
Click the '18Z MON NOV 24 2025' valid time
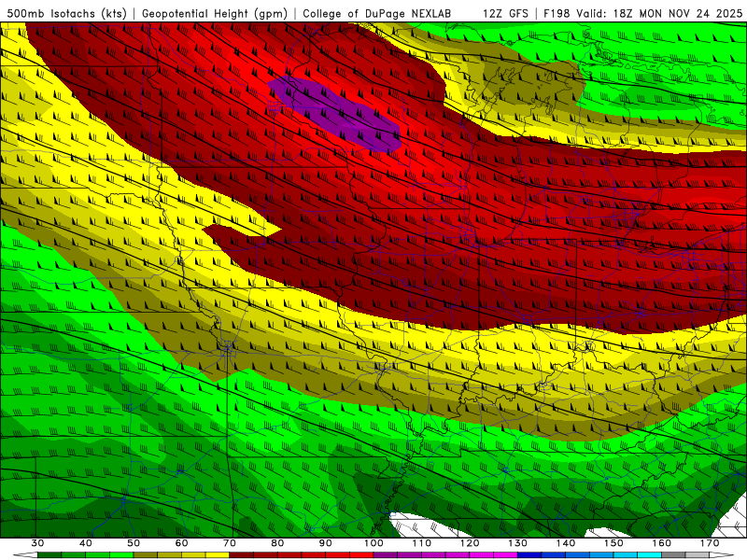[x=678, y=13]
